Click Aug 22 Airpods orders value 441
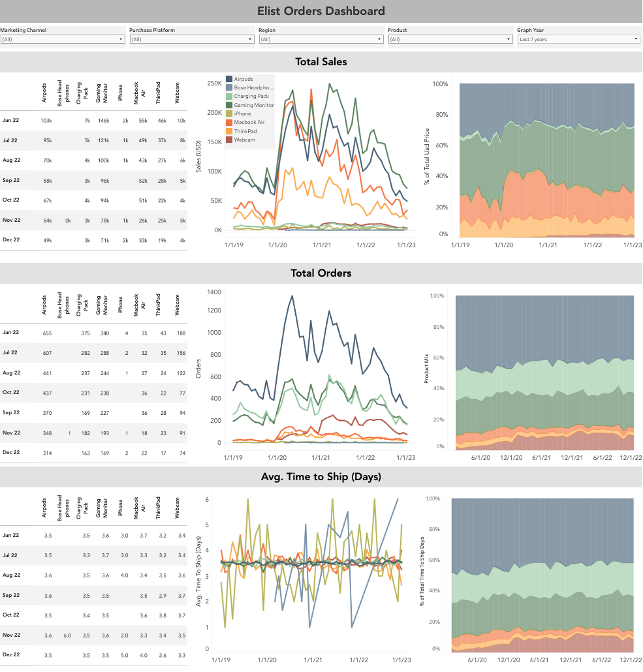The width and height of the screenshot is (643, 672). (47, 373)
